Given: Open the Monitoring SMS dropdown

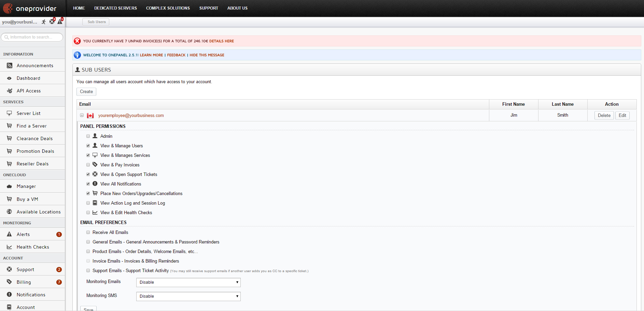Looking at the screenshot, I should (188, 296).
